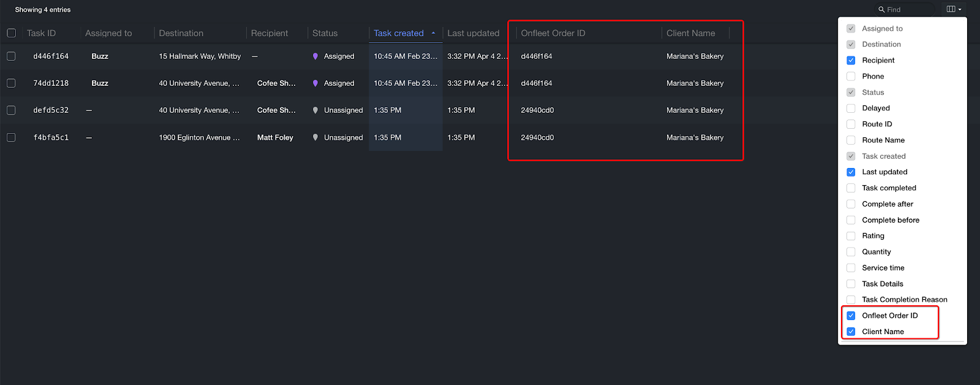Enable the Phone column option
Image resolution: width=980 pixels, height=385 pixels.
pyautogui.click(x=851, y=77)
